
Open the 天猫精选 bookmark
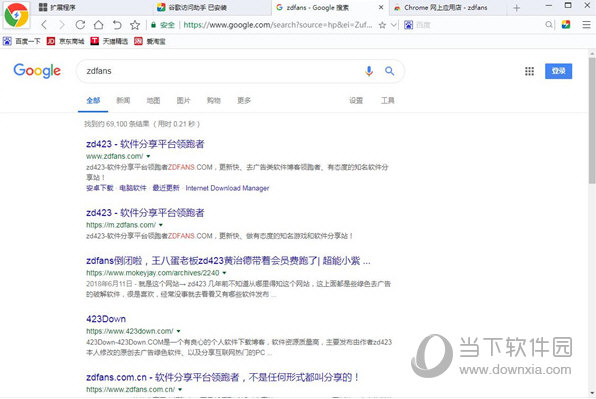point(109,41)
